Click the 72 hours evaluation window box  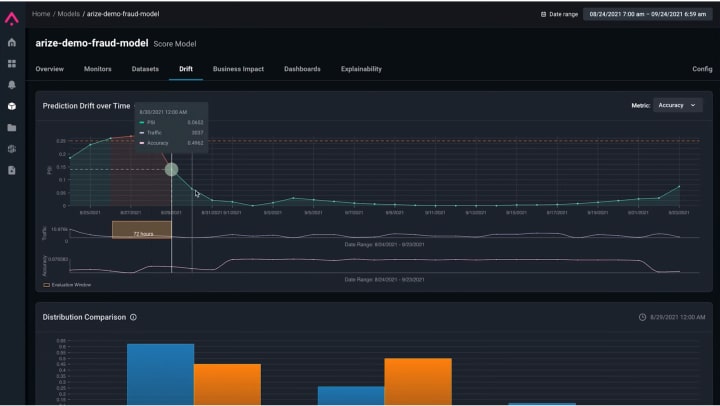[x=142, y=230]
